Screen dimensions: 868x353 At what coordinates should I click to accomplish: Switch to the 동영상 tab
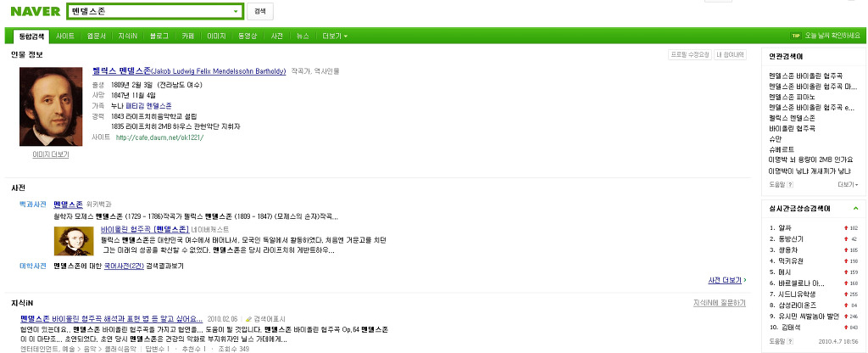click(248, 36)
